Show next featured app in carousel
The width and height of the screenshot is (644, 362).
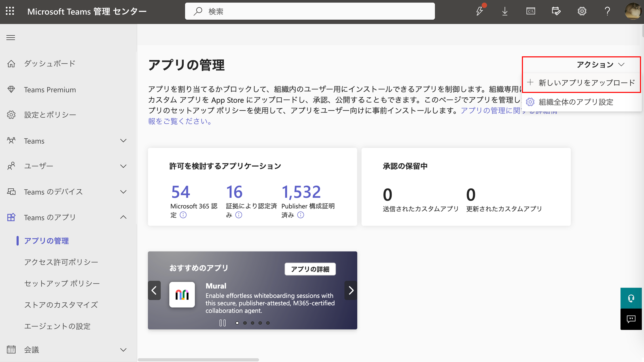coord(351,290)
